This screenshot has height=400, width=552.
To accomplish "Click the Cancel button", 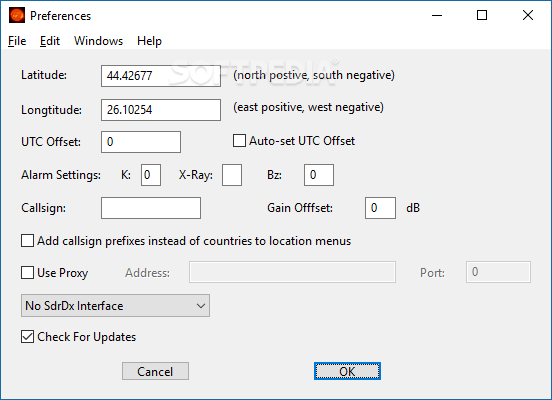I will point(155,371).
